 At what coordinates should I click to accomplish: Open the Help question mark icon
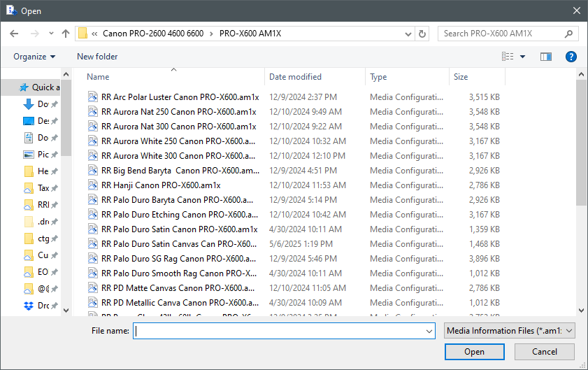(x=571, y=57)
